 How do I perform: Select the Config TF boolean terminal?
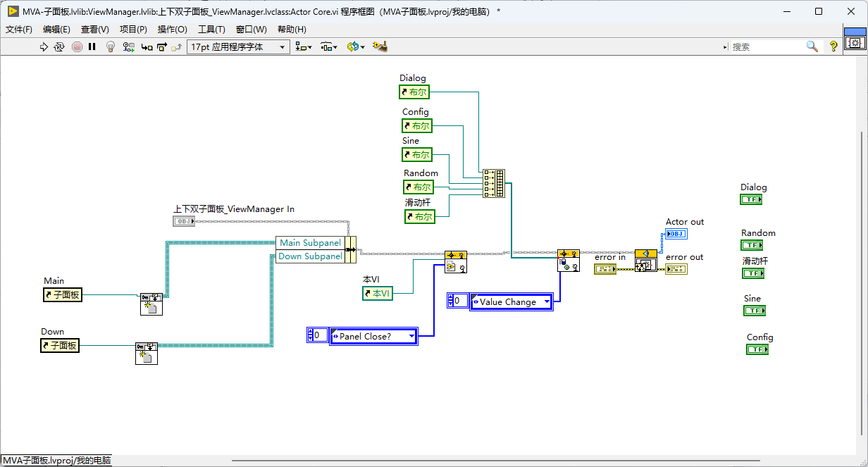[757, 349]
